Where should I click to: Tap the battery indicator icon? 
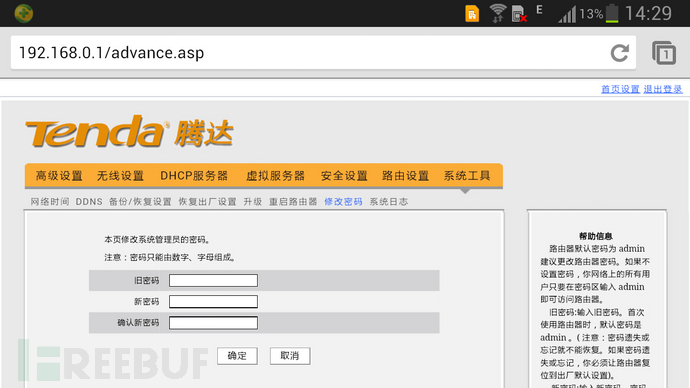(x=612, y=13)
